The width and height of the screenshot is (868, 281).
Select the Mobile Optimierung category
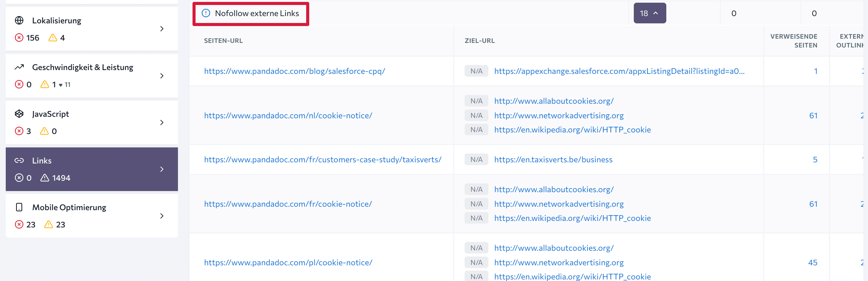[x=92, y=216]
